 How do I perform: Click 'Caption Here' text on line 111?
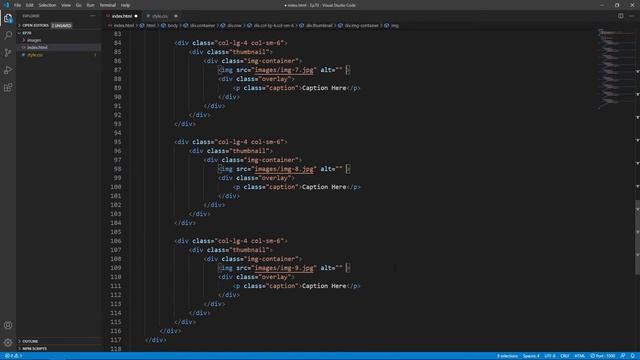(x=324, y=286)
